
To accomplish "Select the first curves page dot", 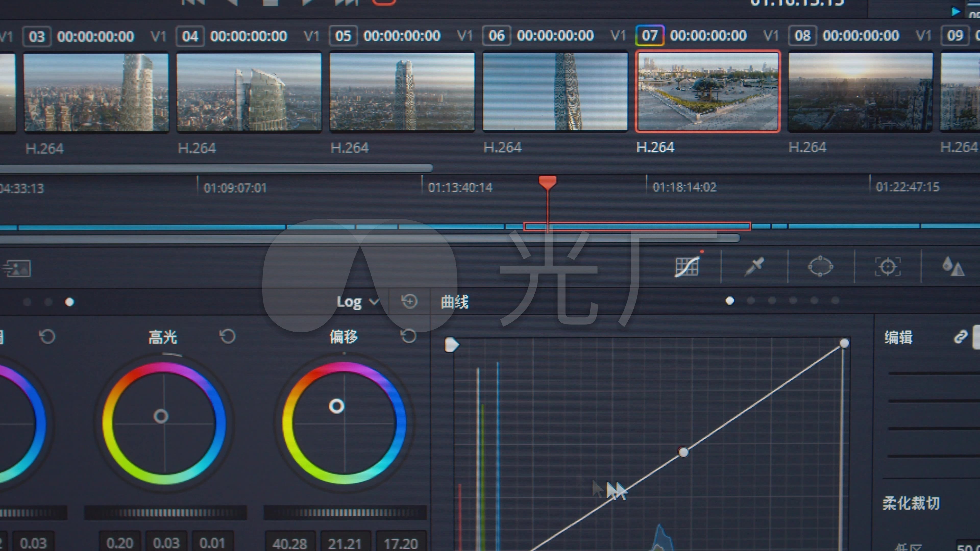I will pyautogui.click(x=730, y=301).
